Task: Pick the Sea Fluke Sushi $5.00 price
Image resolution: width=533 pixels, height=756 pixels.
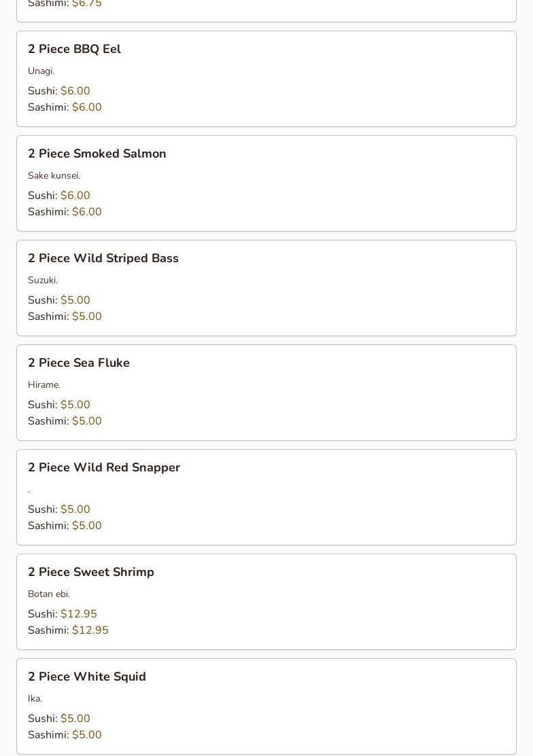Action: tap(75, 405)
